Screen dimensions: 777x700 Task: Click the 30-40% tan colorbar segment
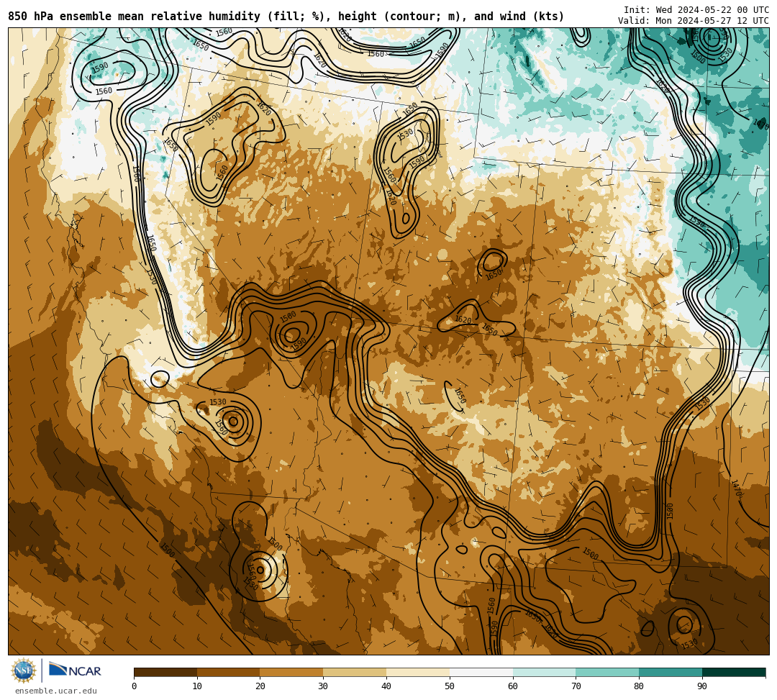tap(355, 672)
